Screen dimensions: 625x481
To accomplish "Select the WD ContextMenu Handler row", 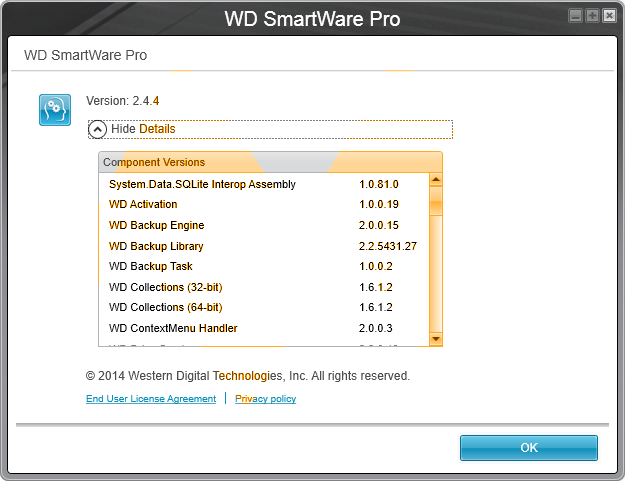I will [264, 328].
